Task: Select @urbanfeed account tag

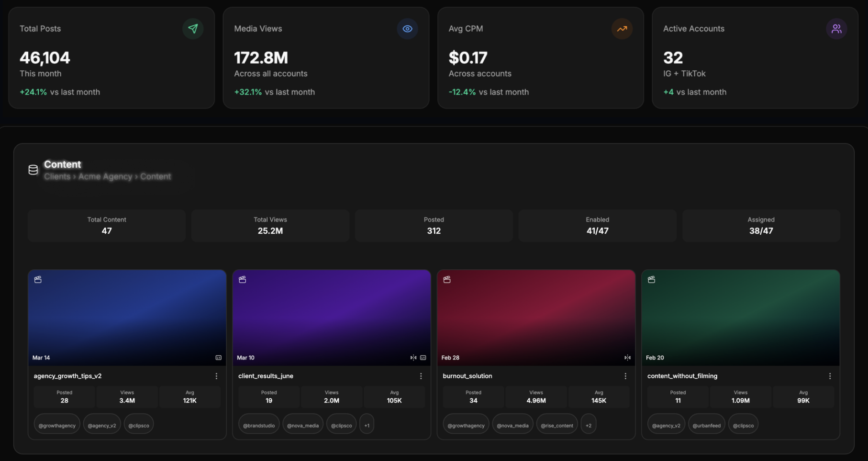Action: (707, 425)
